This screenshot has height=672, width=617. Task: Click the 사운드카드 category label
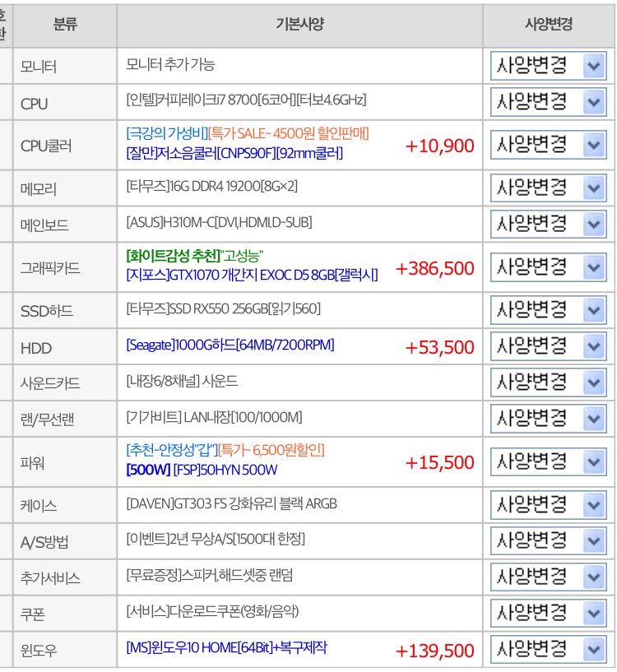pyautogui.click(x=50, y=383)
